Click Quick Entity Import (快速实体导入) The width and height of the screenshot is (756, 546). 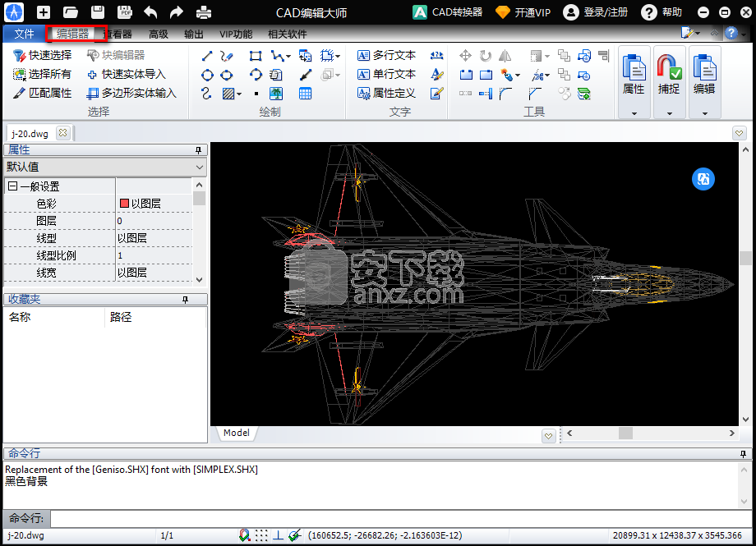(127, 74)
